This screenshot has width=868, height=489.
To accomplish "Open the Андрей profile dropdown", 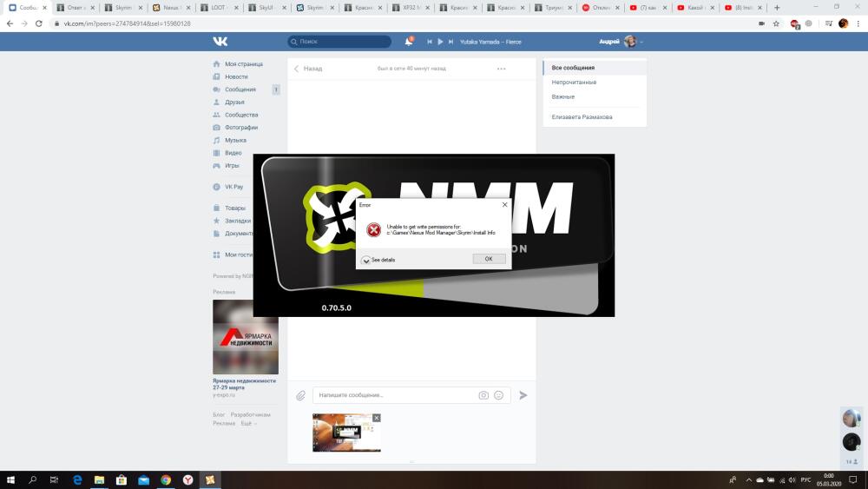I will [x=621, y=42].
